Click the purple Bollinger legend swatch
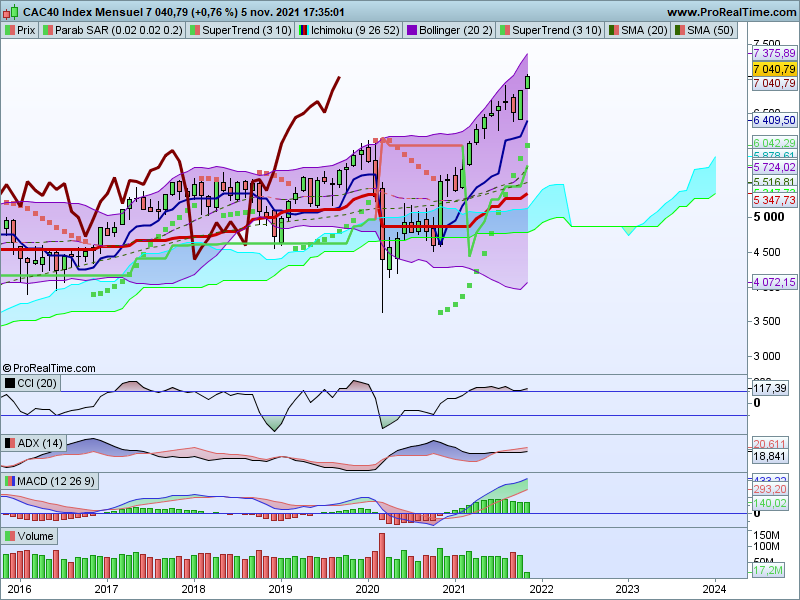The height and width of the screenshot is (600, 800). click(x=411, y=30)
